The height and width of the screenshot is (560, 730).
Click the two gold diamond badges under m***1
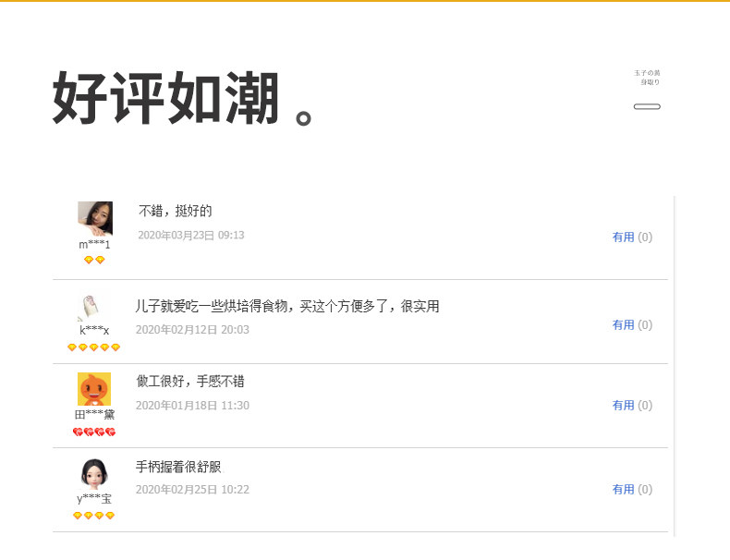[x=94, y=260]
